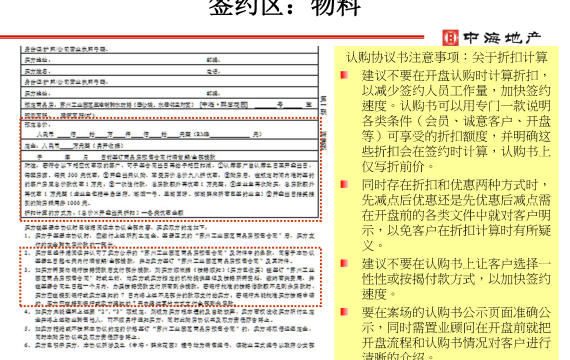Click the 预定总价 price row in the form
Image resolution: width=570 pixels, height=360 pixels.
[169, 130]
